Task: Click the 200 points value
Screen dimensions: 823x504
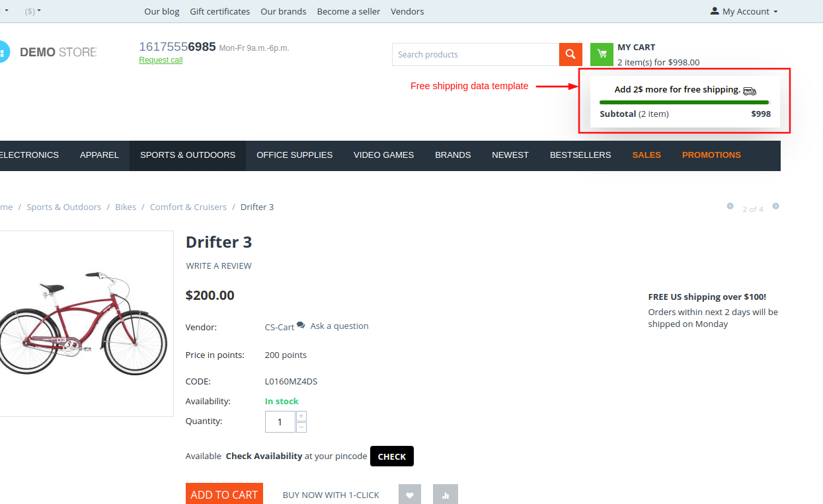Action: pos(286,355)
